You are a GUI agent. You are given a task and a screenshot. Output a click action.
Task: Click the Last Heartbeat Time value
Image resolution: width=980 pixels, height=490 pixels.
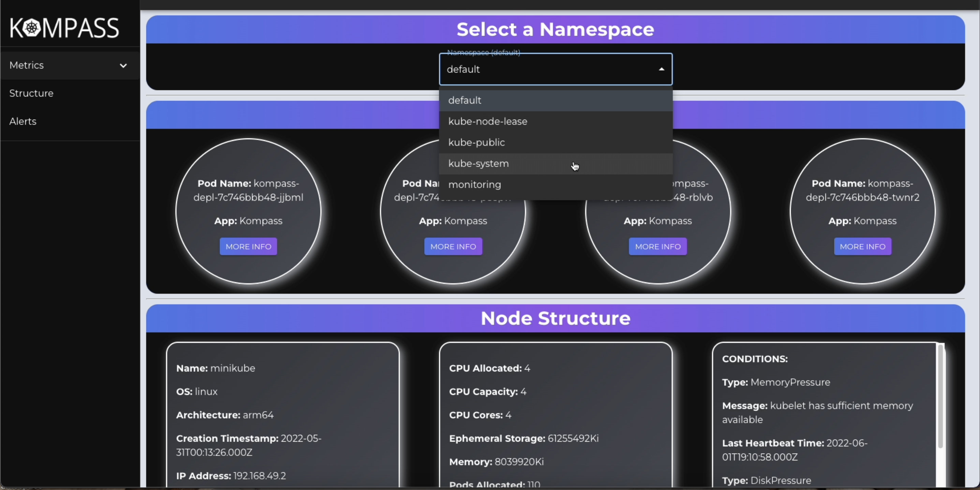point(795,450)
